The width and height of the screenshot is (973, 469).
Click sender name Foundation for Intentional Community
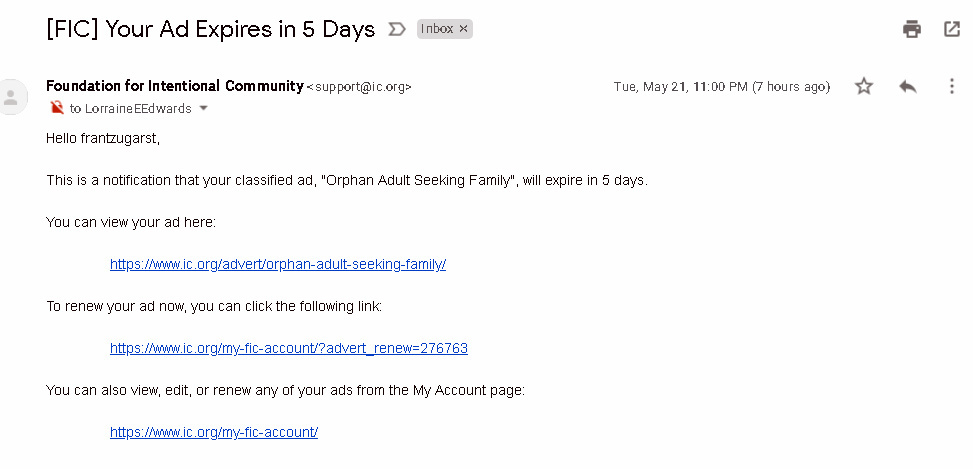[174, 86]
